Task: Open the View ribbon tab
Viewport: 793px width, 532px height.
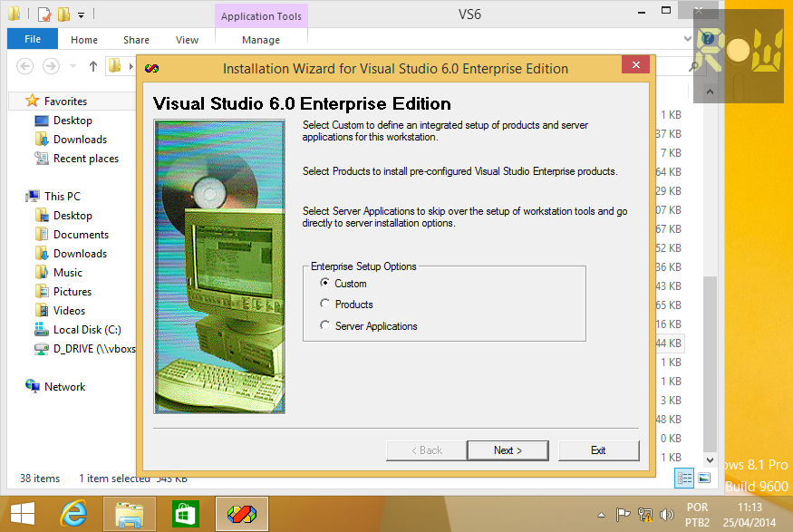Action: click(x=187, y=40)
